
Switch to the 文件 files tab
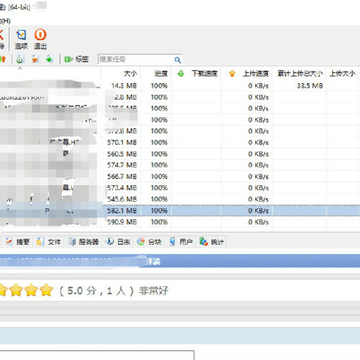click(x=49, y=242)
